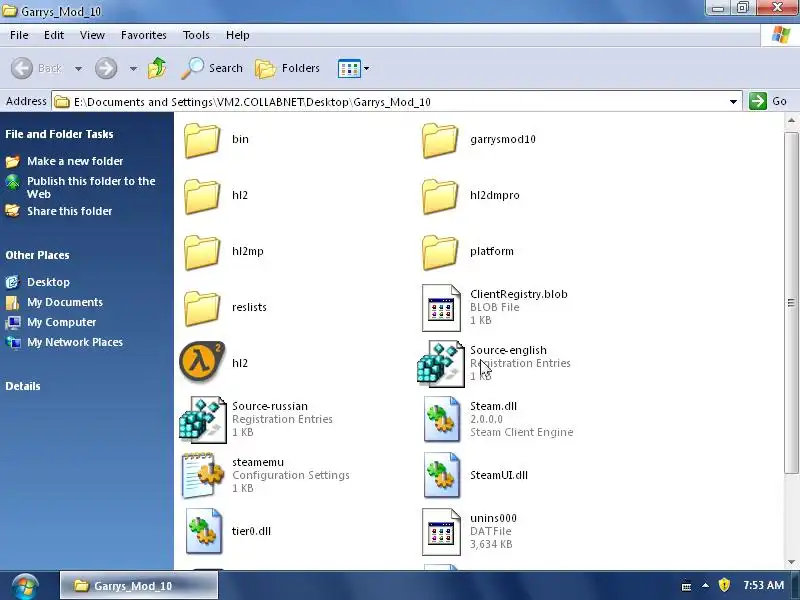The height and width of the screenshot is (600, 800).
Task: Click the address path input field
Action: point(398,102)
